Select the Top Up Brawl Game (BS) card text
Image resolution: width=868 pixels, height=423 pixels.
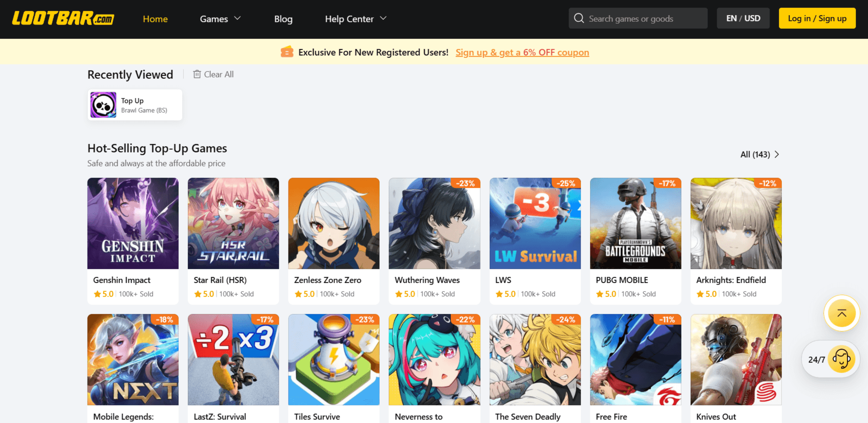click(x=144, y=105)
